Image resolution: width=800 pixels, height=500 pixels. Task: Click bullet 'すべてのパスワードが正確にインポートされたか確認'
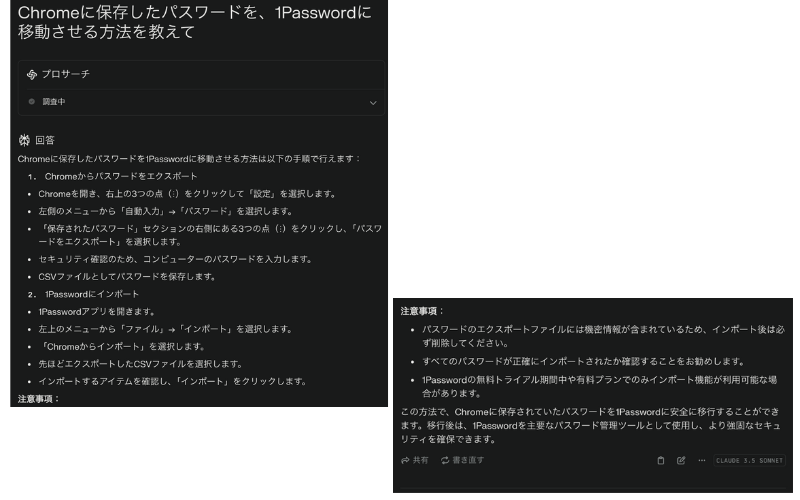583,362
